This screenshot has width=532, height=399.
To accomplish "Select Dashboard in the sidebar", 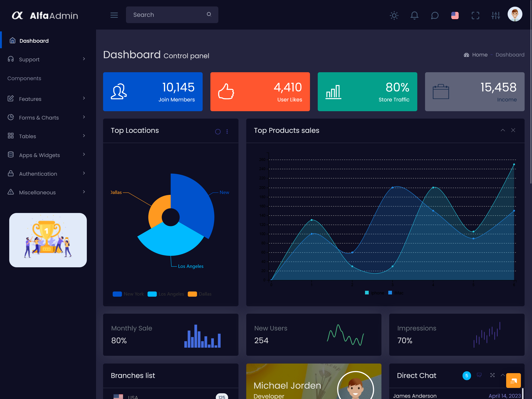I will [x=48, y=41].
